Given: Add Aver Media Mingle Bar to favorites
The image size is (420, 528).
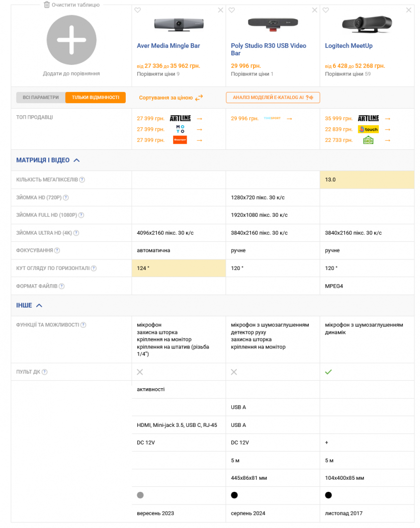Looking at the screenshot, I should point(138,10).
